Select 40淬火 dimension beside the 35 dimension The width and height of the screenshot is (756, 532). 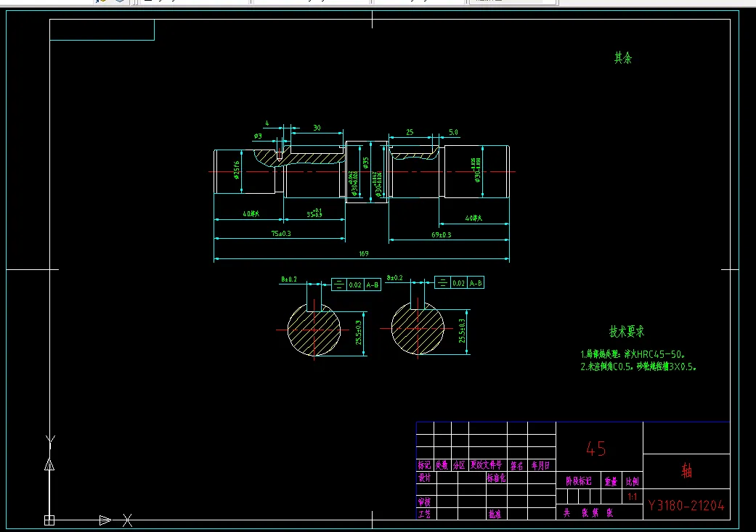[251, 213]
